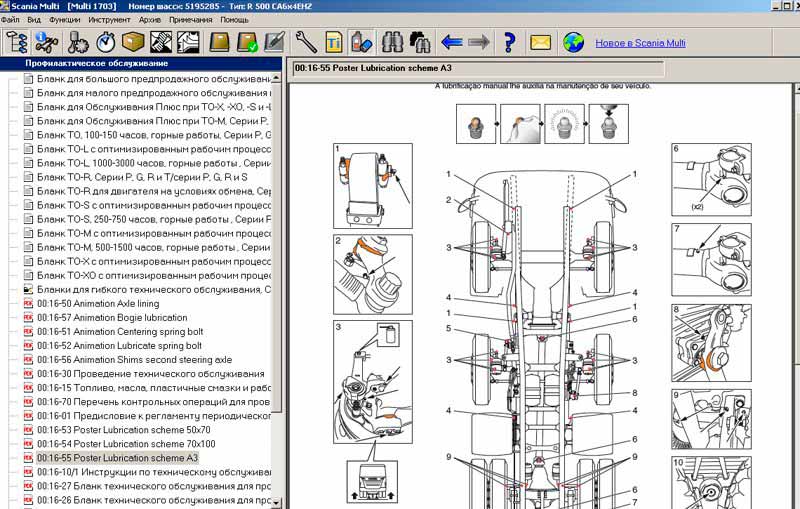Open '00:16-01 Предисловие к регламенту'
The height and width of the screenshot is (509, 800).
tap(154, 416)
